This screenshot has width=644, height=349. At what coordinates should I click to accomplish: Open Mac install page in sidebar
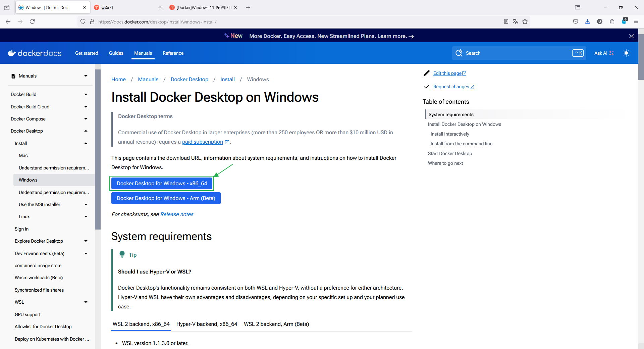click(23, 155)
